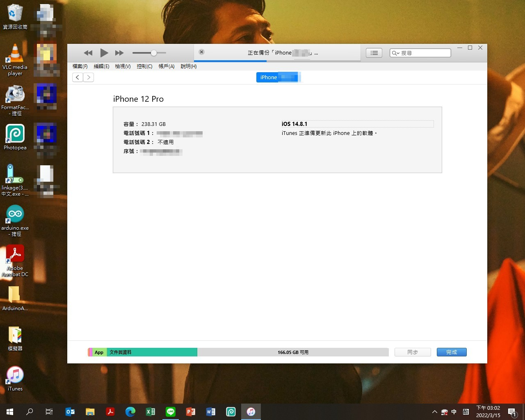Image resolution: width=525 pixels, height=420 pixels.
Task: Open the notification center icon
Action: 512,412
